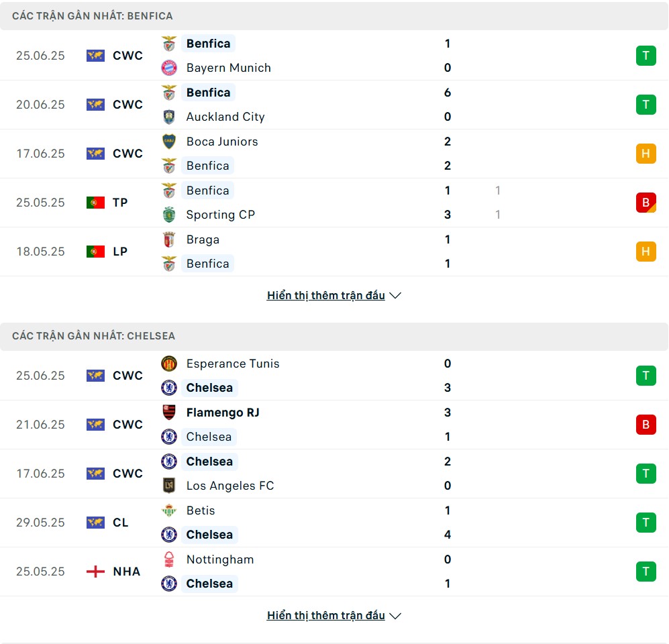Click the Sporting CP green logo
Image resolution: width=669 pixels, height=644 pixels.
click(x=169, y=215)
